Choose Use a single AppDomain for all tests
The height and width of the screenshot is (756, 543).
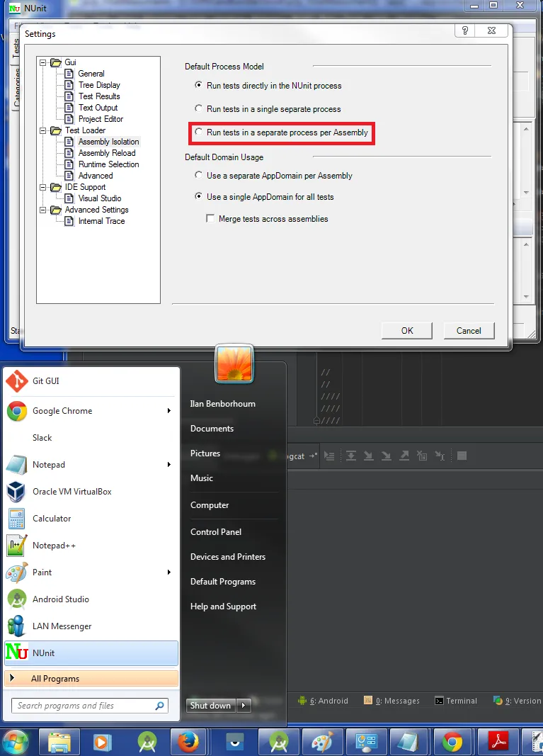point(264,197)
